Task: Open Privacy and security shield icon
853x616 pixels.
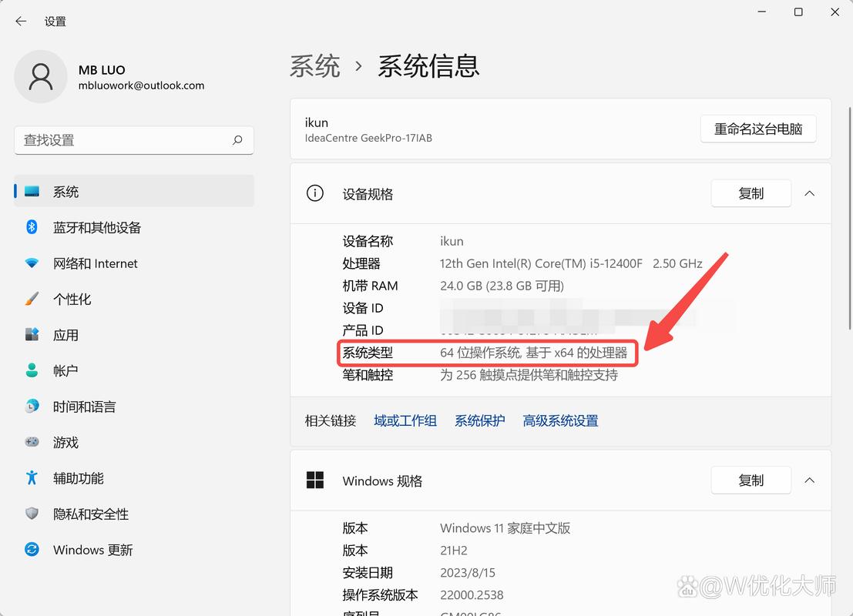Action: pos(32,514)
